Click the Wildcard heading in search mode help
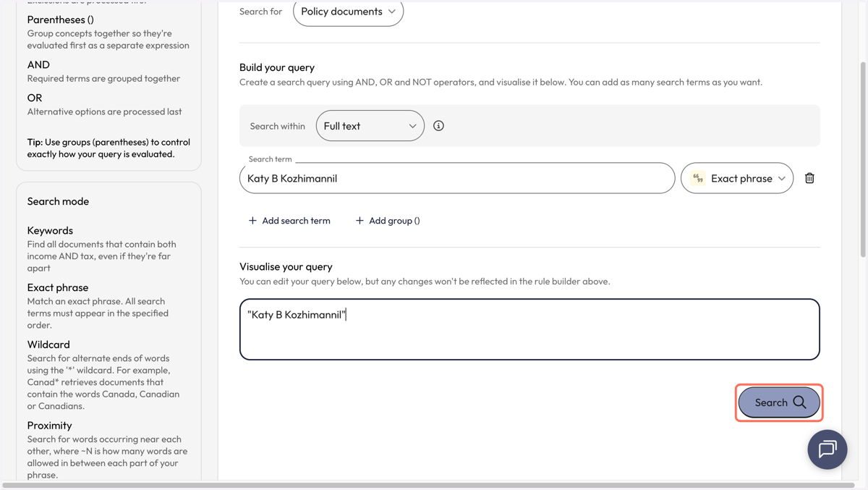Image resolution: width=868 pixels, height=490 pixels. pos(48,345)
